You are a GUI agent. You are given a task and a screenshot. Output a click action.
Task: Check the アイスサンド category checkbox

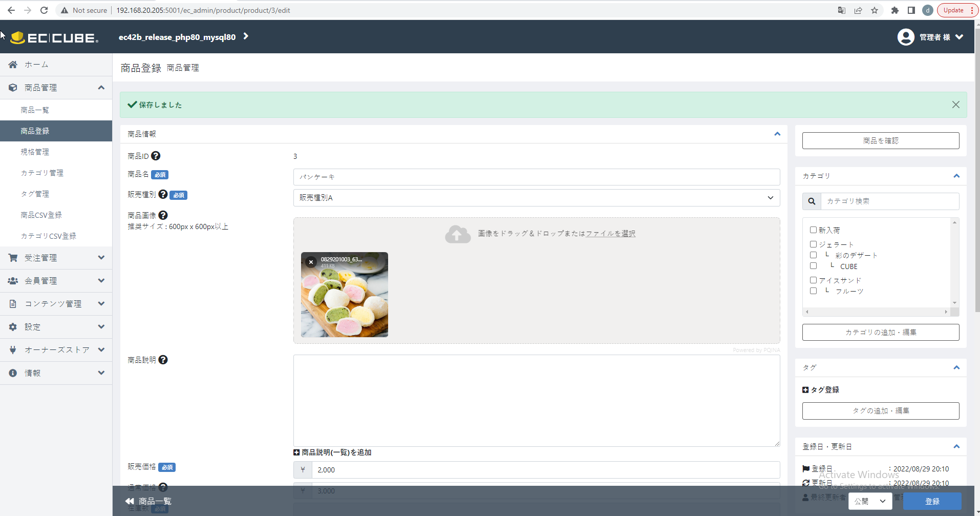pos(813,280)
